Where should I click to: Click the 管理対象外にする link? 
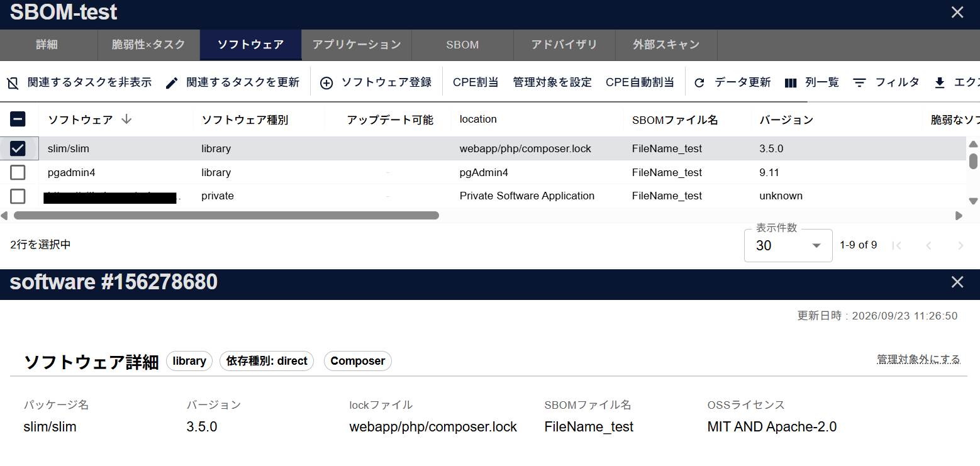pos(918,360)
